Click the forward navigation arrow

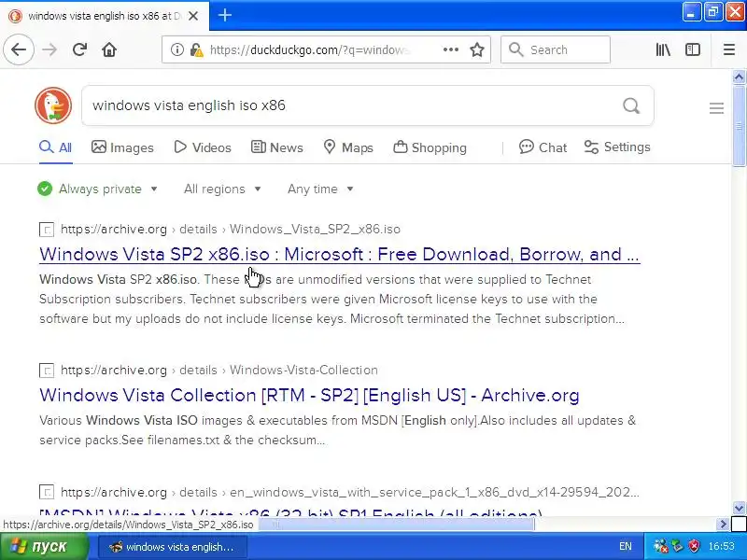click(x=49, y=49)
